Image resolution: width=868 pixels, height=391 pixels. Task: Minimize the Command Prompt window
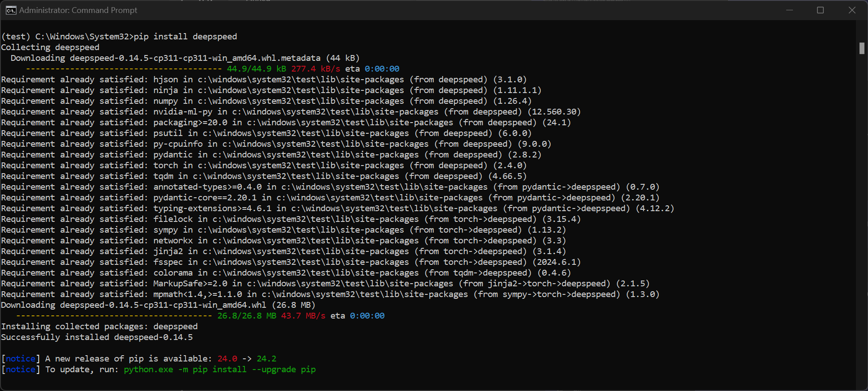tap(789, 10)
